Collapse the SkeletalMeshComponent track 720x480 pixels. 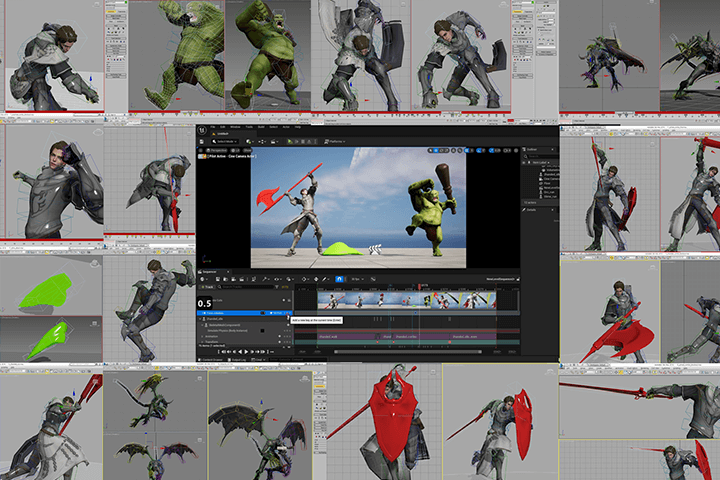tap(202, 325)
